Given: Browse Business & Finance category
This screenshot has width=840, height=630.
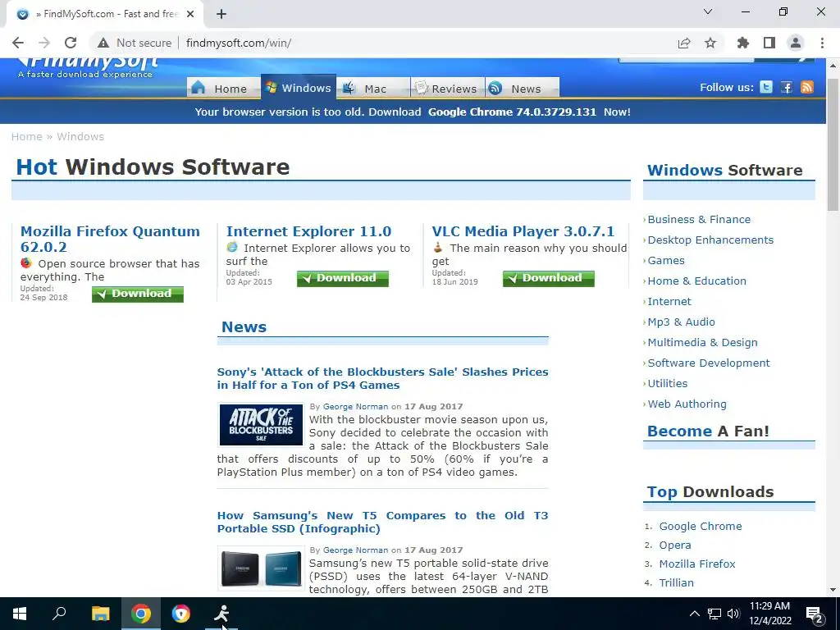Looking at the screenshot, I should 699,220.
